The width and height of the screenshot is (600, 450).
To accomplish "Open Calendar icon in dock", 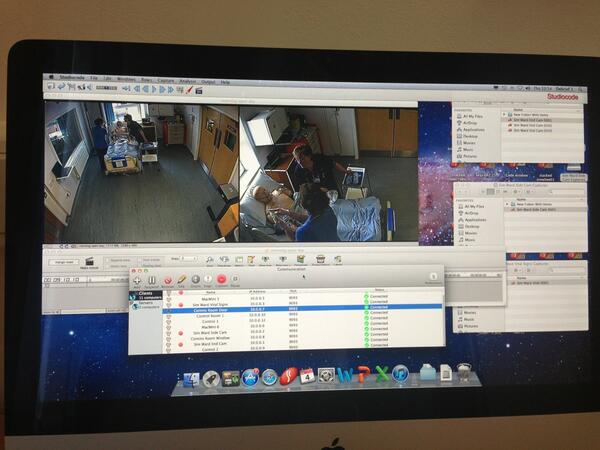I will point(307,376).
